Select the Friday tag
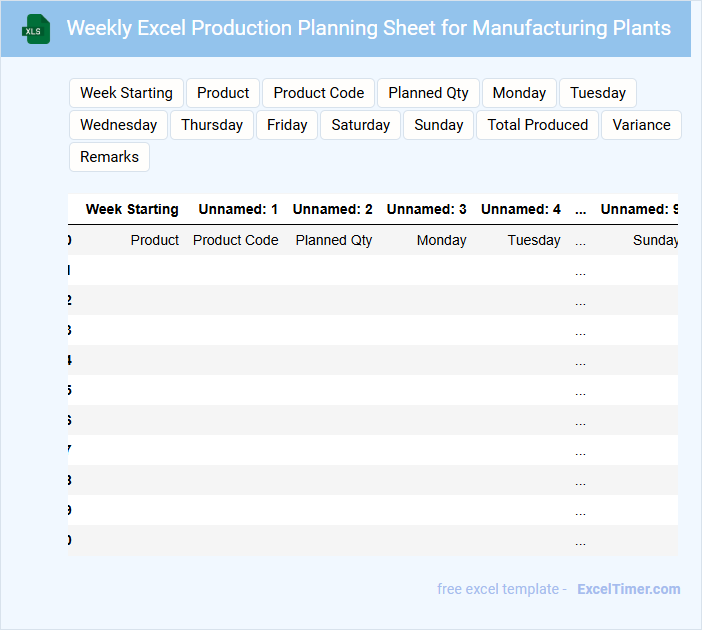The width and height of the screenshot is (702, 630). click(287, 125)
